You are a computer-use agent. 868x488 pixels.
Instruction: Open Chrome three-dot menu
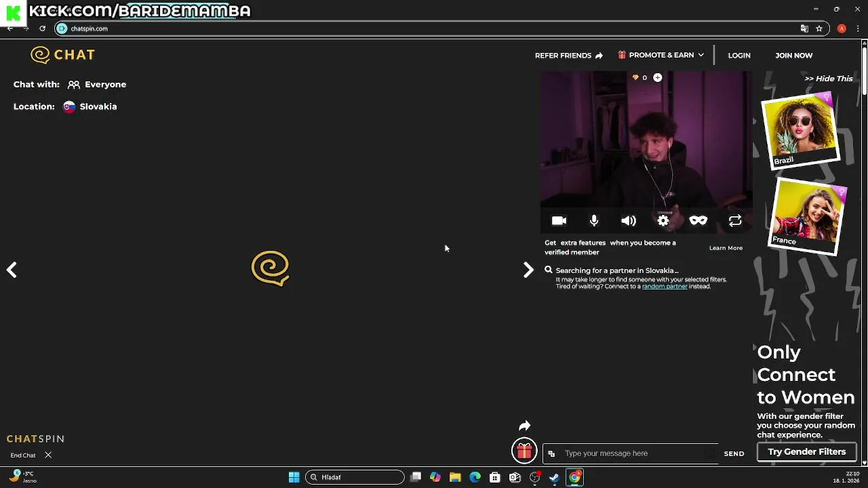point(858,28)
